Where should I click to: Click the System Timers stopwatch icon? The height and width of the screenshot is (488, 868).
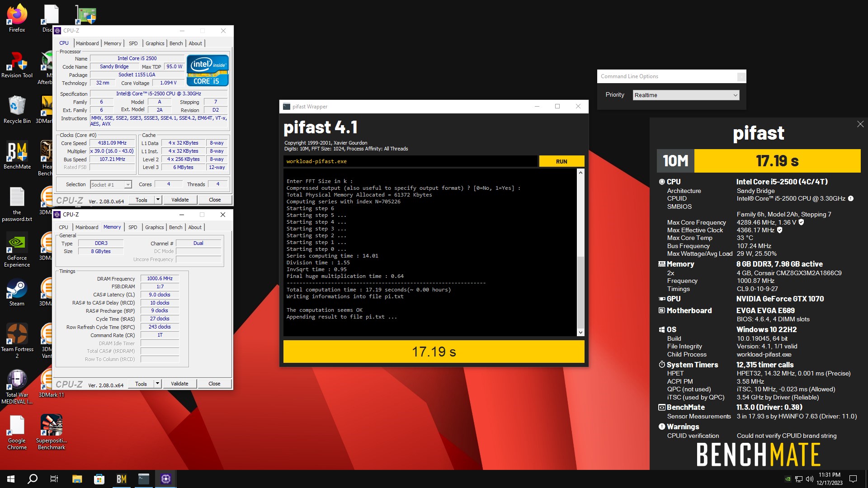pos(662,364)
